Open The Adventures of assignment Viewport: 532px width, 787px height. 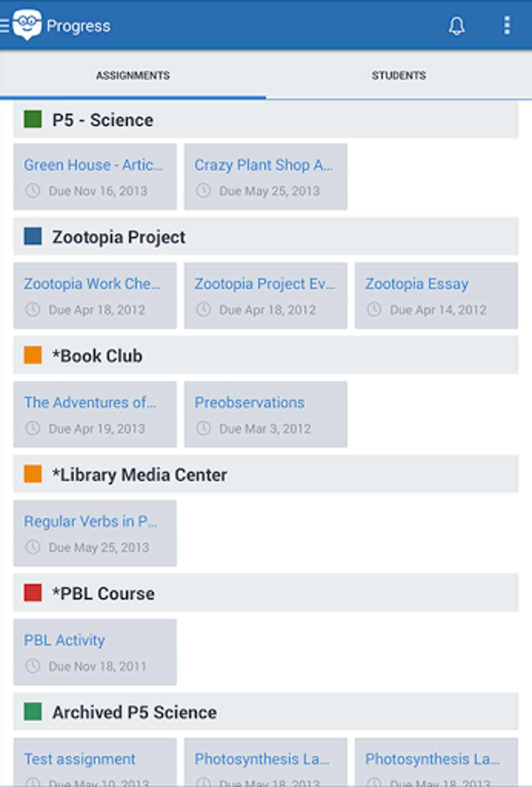[95, 414]
